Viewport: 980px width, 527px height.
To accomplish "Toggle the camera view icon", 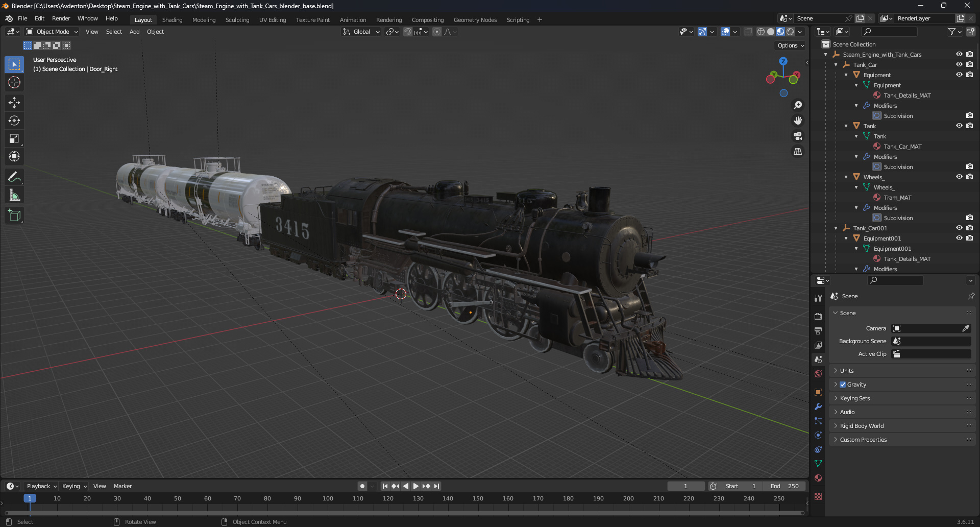I will [x=798, y=136].
